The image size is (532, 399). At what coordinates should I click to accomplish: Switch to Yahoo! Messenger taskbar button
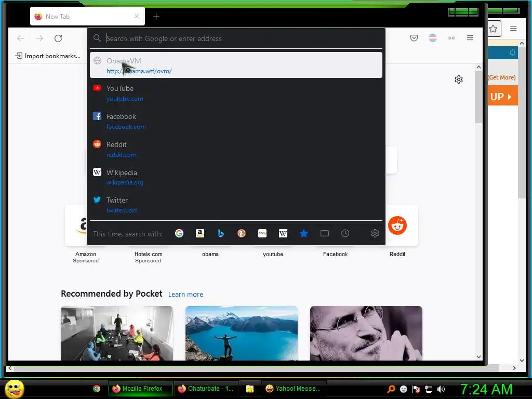coord(294,389)
